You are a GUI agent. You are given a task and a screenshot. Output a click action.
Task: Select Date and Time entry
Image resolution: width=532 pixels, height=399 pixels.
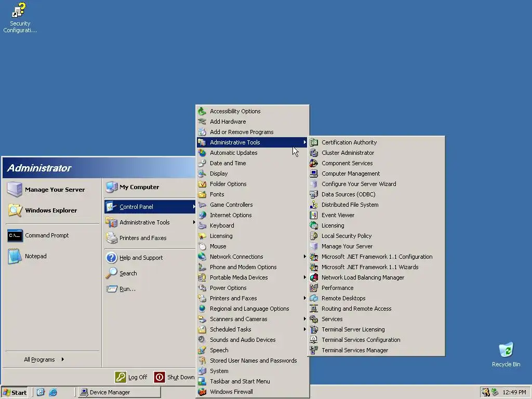(252, 163)
